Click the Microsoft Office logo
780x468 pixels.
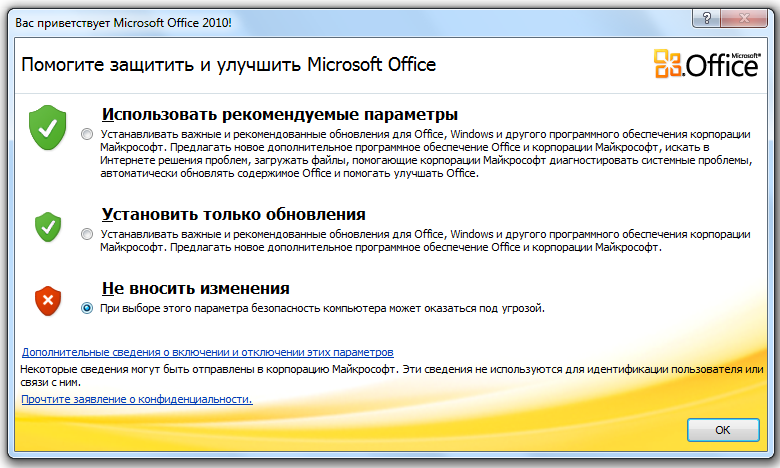point(707,64)
